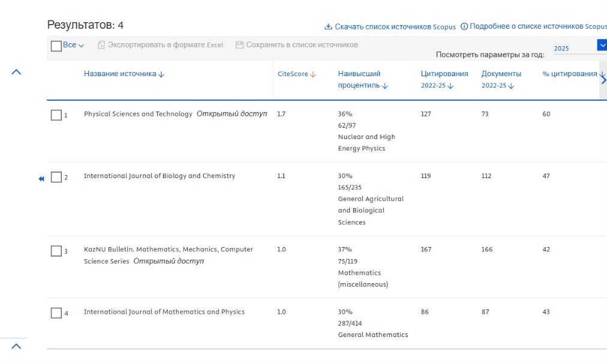The height and width of the screenshot is (364, 607).
Task: Open the Все selection dropdown
Action: click(74, 45)
